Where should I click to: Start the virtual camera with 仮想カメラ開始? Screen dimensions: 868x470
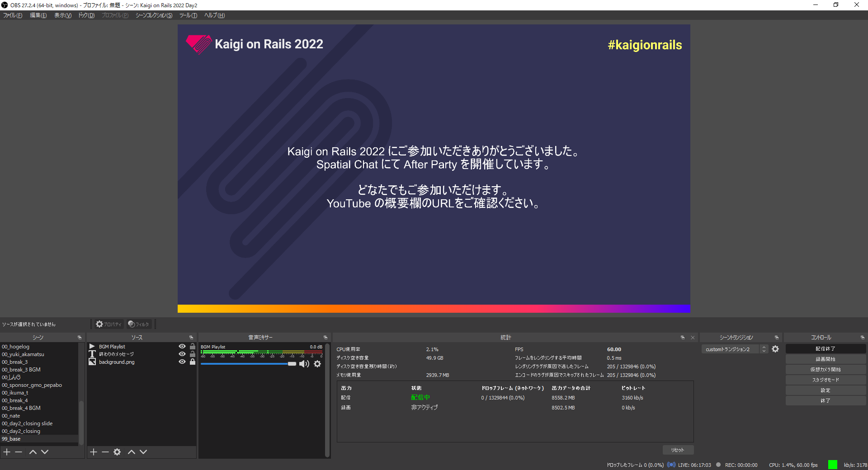[x=826, y=370]
